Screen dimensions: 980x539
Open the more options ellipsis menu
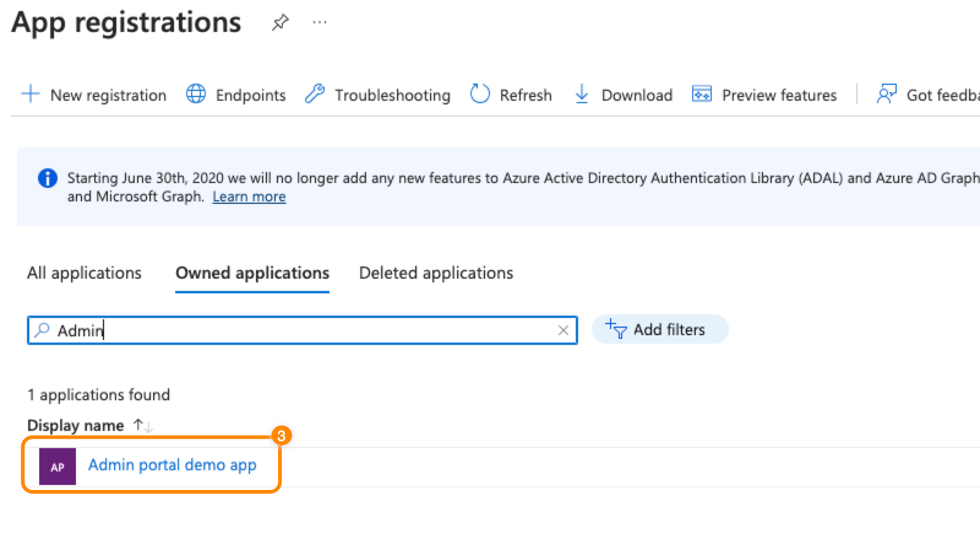[x=319, y=23]
